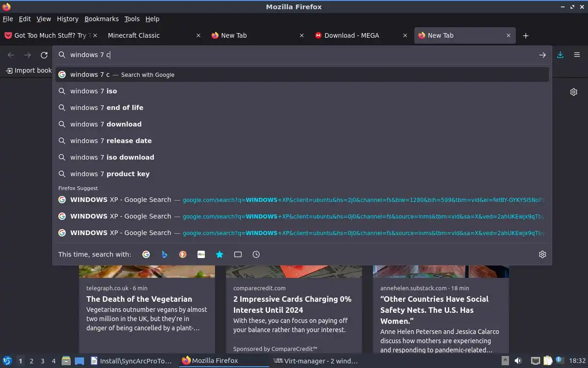Choose the 'windows 7 product key' suggestion
Screen dimensions: 588x368
302,174
